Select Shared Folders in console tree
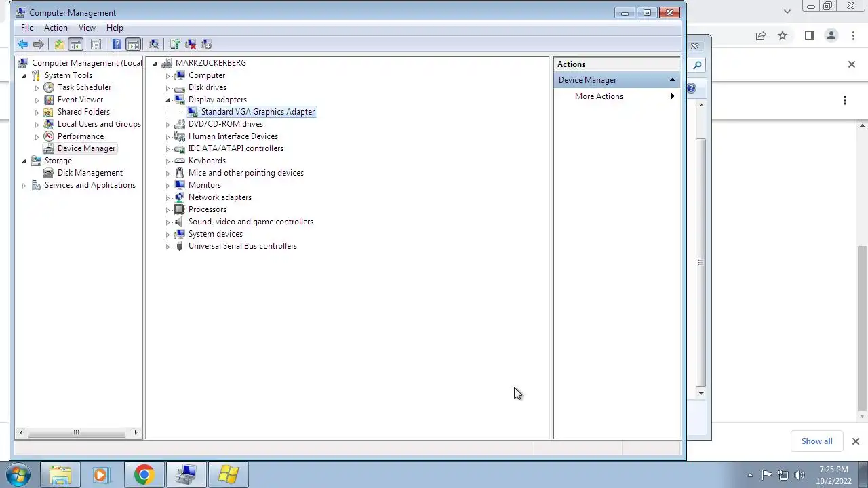Image resolution: width=868 pixels, height=488 pixels. 83,112
